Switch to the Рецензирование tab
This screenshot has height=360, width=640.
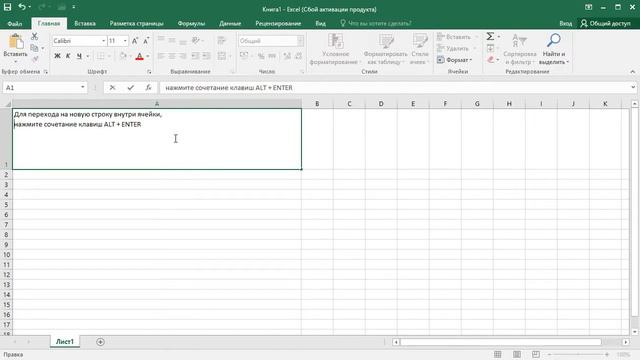point(278,23)
